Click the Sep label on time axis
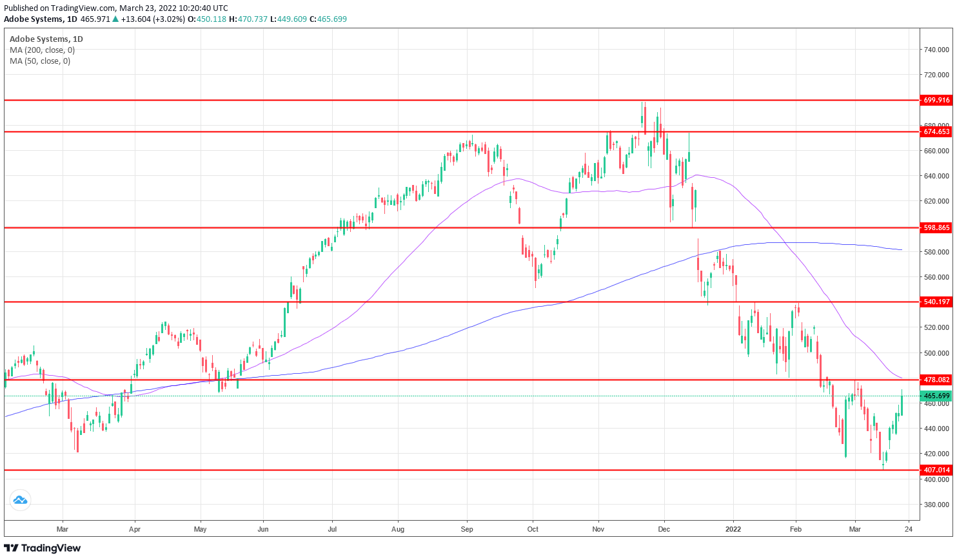 467,529
